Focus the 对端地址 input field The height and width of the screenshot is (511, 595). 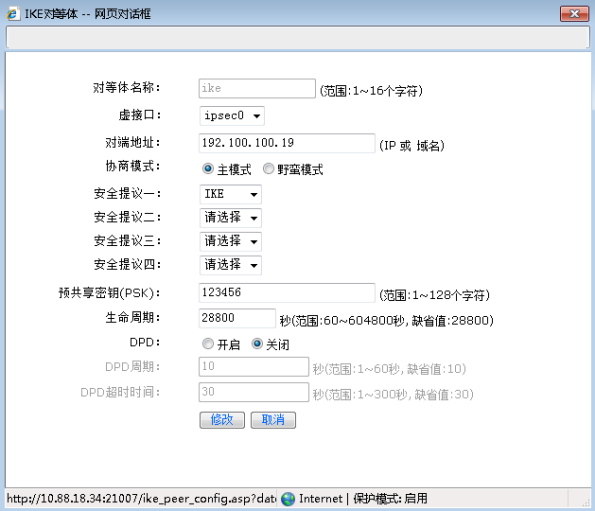click(x=287, y=143)
